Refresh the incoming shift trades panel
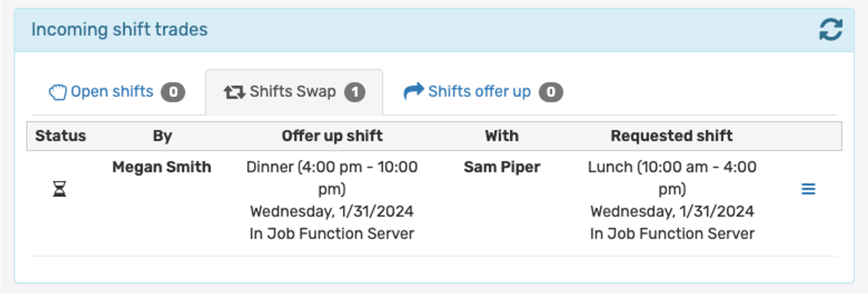The height and width of the screenshot is (294, 868). (x=830, y=30)
